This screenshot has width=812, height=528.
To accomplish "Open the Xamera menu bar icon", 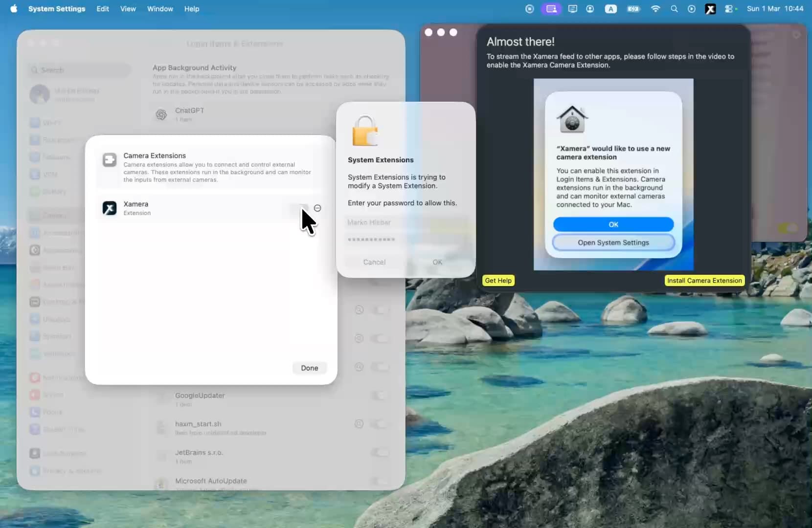I will click(x=710, y=8).
